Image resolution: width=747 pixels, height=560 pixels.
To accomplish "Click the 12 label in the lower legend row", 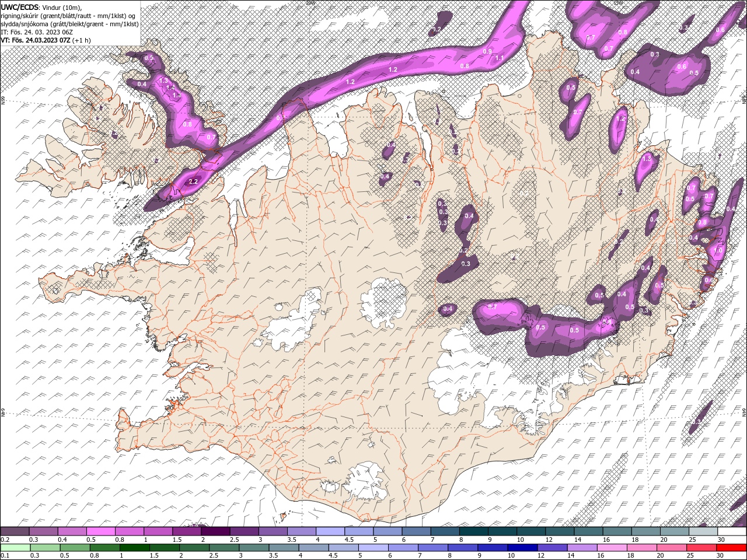I will [x=540, y=555].
